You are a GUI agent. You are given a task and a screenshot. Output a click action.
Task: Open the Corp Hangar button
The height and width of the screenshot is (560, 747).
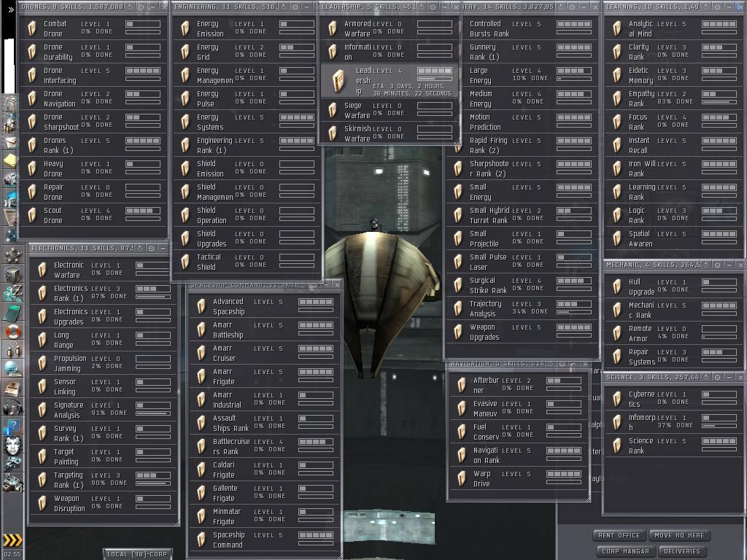pyautogui.click(x=625, y=551)
